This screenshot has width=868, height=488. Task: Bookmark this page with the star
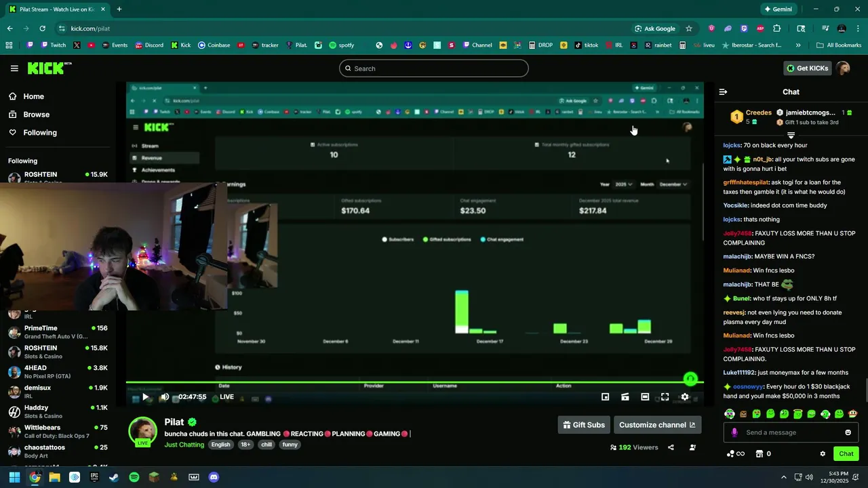(689, 28)
